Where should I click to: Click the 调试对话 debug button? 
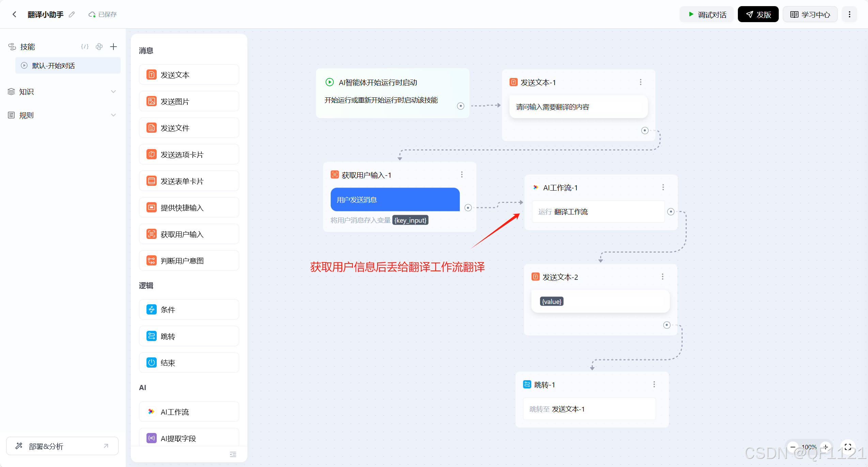pyautogui.click(x=707, y=14)
